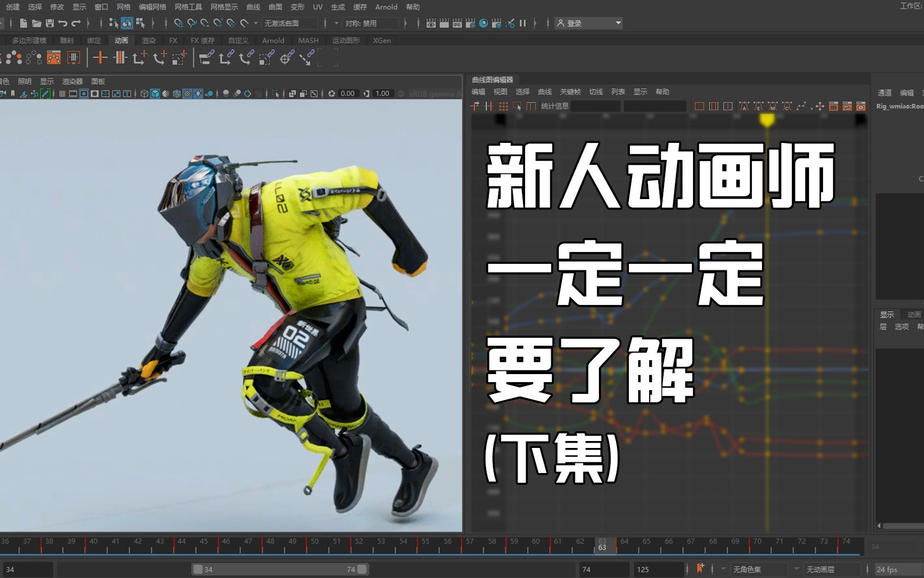
Task: Select the Select by object type mode icon
Action: [x=127, y=23]
